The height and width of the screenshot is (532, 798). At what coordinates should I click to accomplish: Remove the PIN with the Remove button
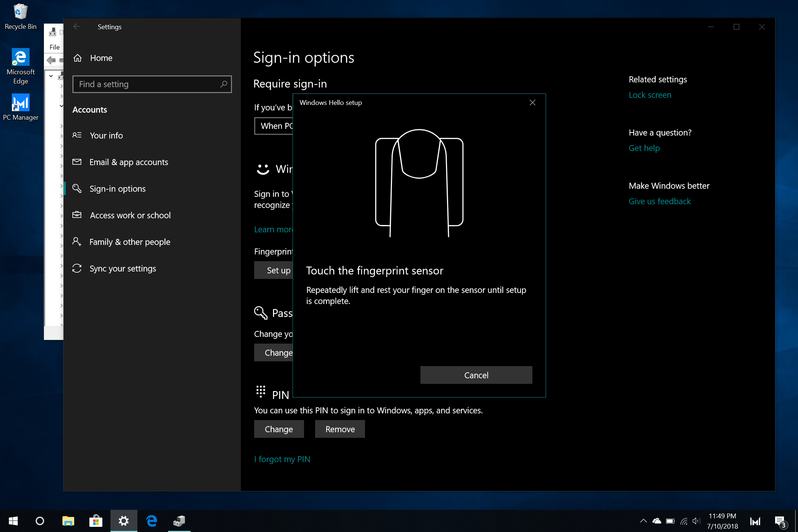click(340, 429)
